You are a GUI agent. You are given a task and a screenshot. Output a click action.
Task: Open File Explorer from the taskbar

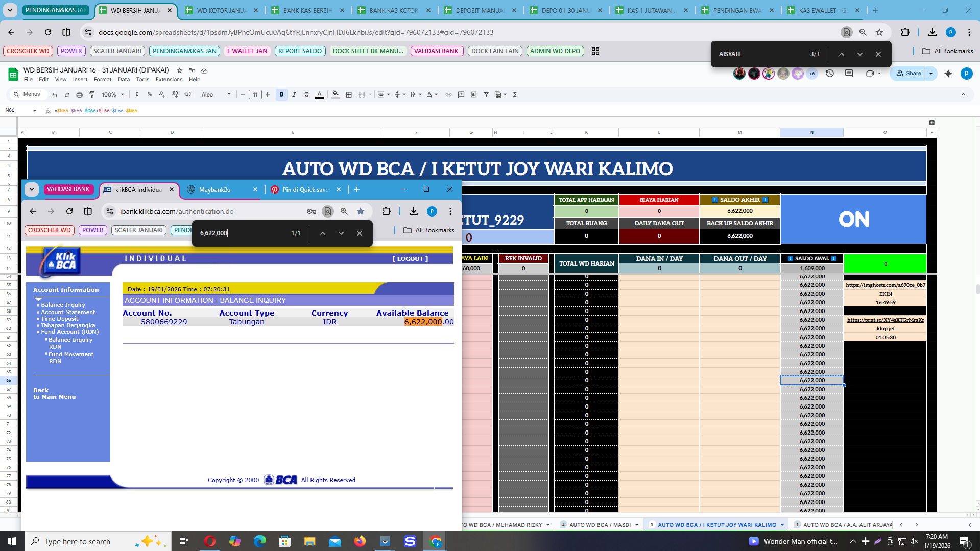tap(310, 541)
